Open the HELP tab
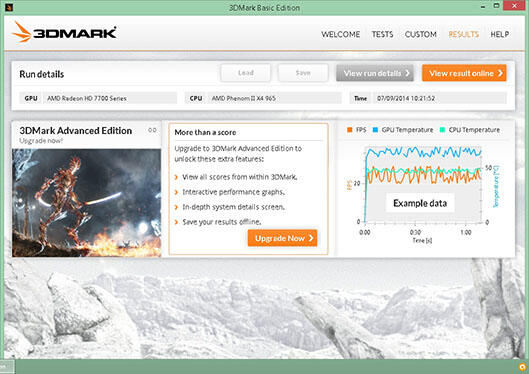Image resolution: width=529 pixels, height=374 pixels. [x=500, y=34]
